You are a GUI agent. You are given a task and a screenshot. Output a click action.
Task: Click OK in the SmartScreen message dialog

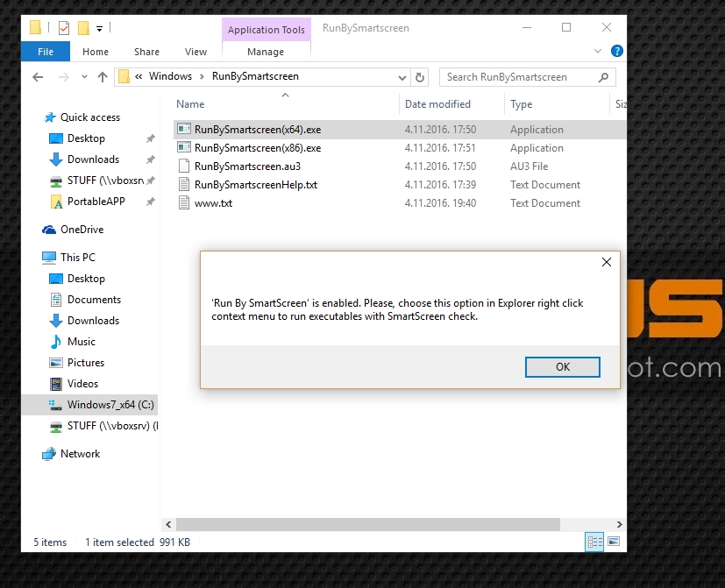(563, 367)
